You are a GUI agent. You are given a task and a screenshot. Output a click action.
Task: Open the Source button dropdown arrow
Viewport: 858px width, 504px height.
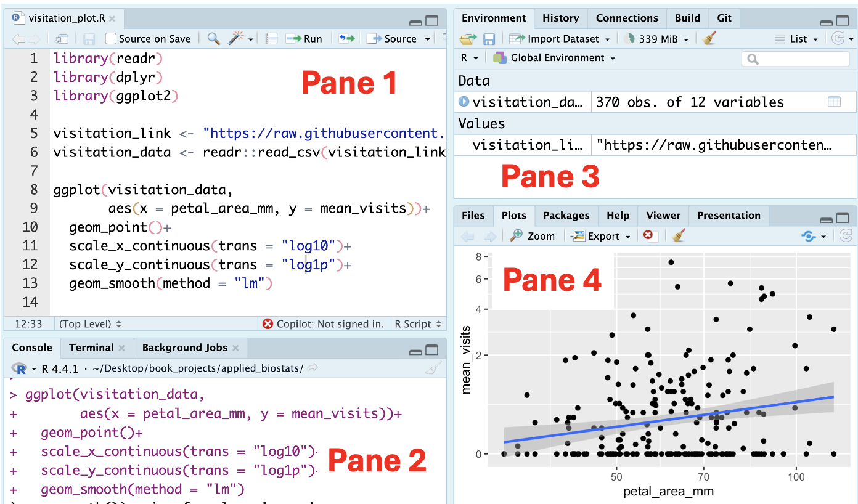point(427,39)
